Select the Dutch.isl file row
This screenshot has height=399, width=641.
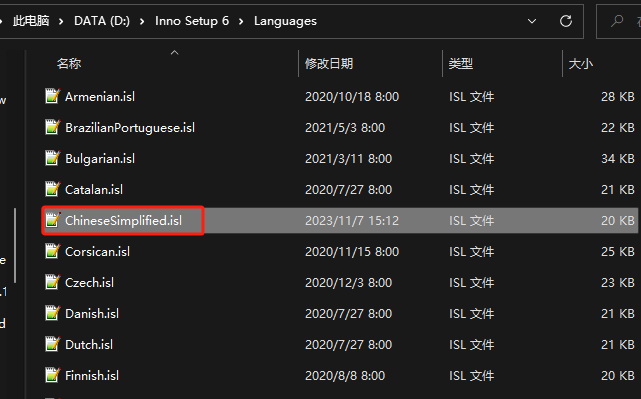point(339,345)
